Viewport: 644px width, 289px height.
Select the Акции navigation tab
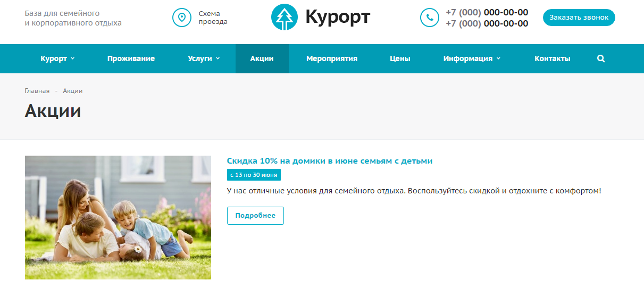point(262,59)
